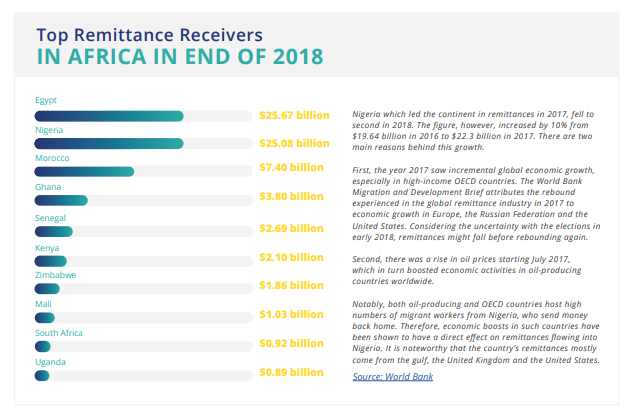634x417 pixels.
Task: Select the Mali country label
Action: [44, 303]
